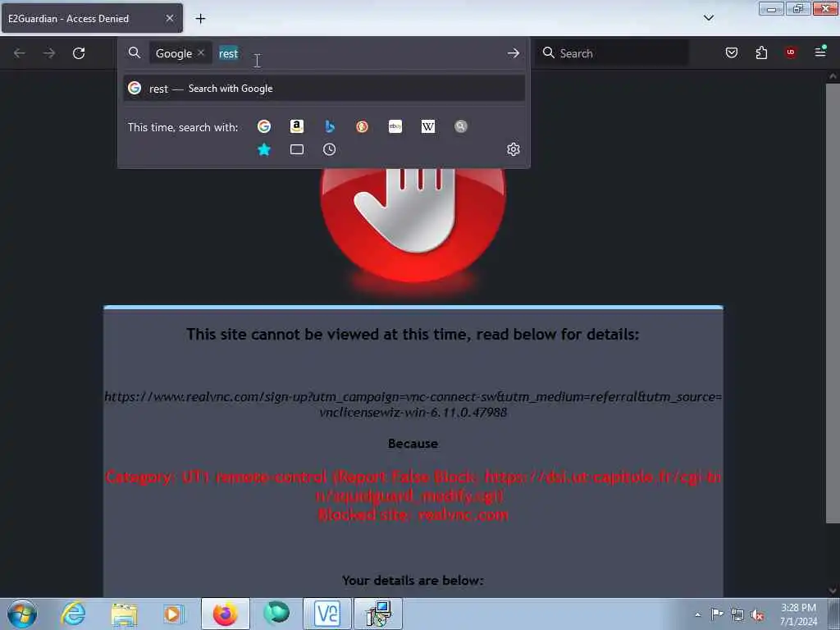Click the 'This time, search with:' label

[x=183, y=127]
